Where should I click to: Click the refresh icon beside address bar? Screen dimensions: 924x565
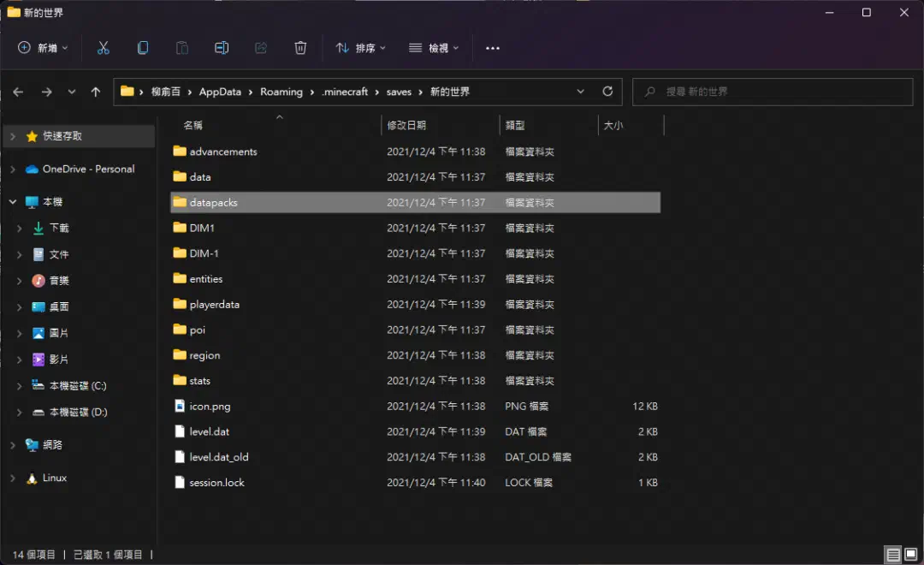607,92
